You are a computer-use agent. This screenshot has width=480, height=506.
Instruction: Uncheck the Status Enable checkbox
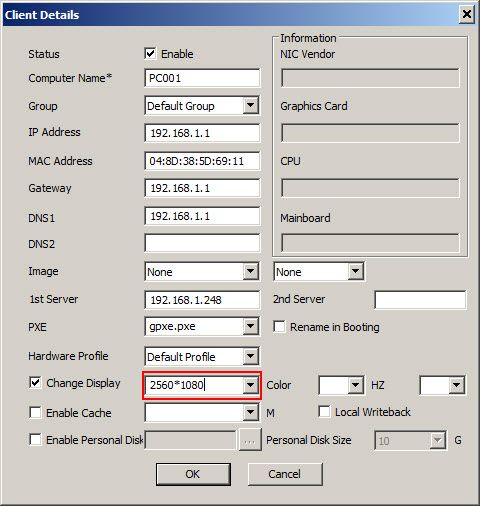[x=150, y=54]
